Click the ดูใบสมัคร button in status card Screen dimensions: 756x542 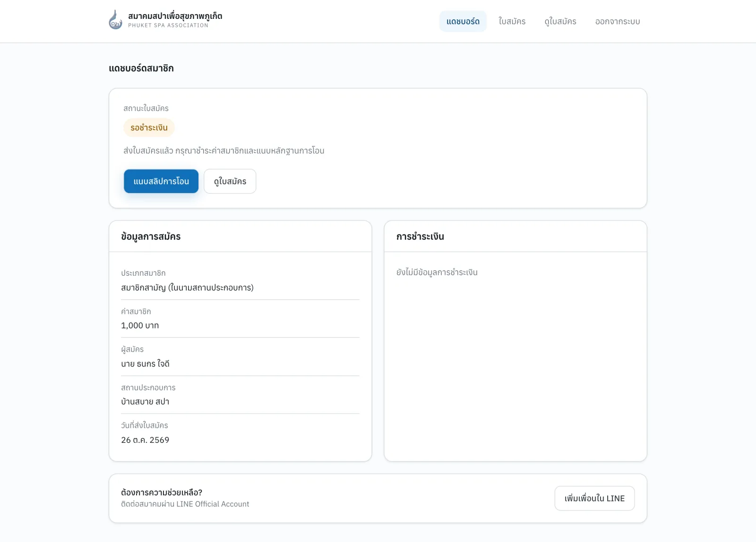point(230,181)
